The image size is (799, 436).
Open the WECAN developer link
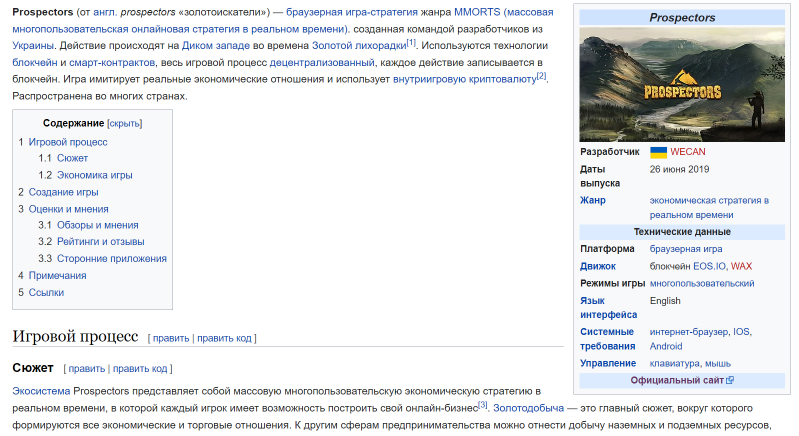coord(687,152)
